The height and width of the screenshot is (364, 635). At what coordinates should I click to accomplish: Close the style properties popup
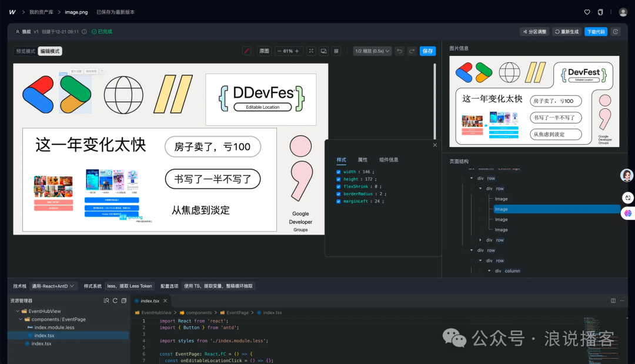click(x=435, y=145)
